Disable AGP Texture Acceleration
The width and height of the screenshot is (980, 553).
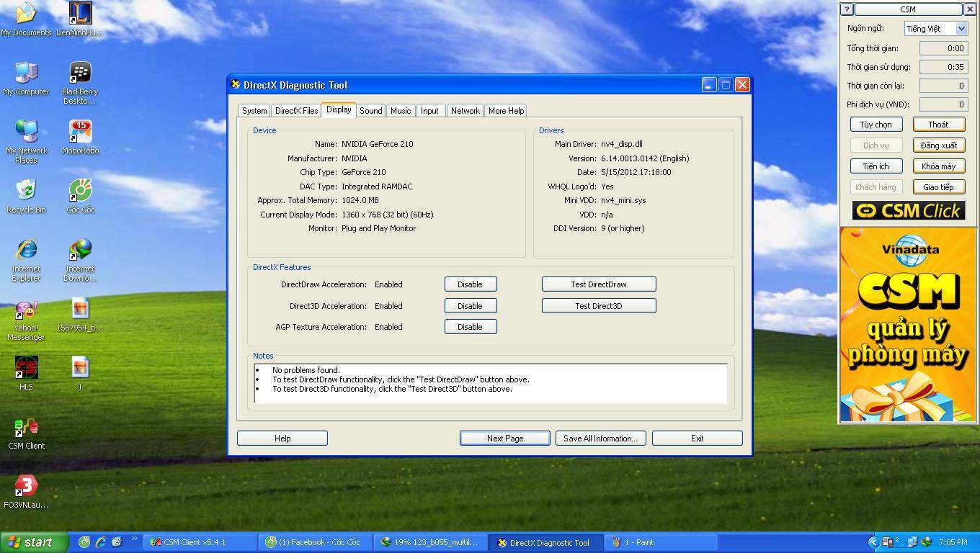click(x=470, y=327)
